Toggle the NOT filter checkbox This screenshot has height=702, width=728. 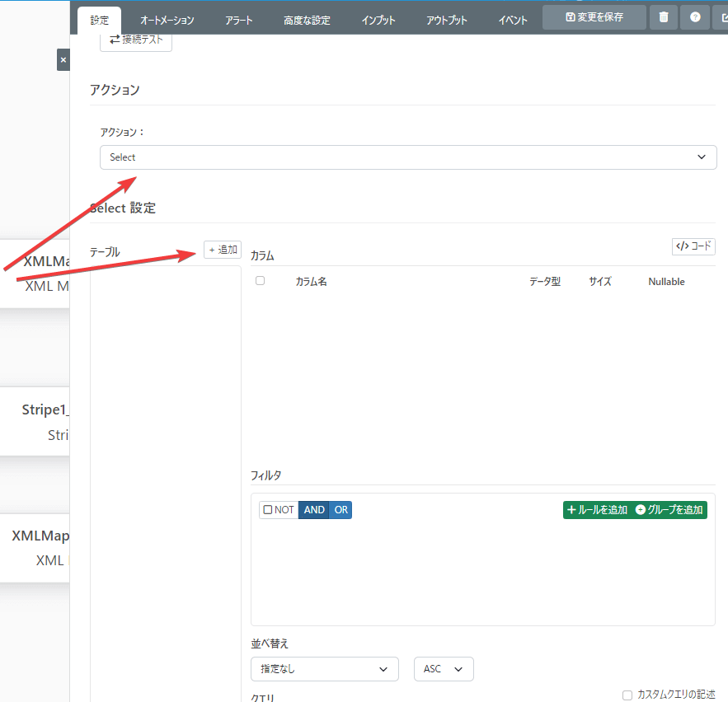coord(268,510)
